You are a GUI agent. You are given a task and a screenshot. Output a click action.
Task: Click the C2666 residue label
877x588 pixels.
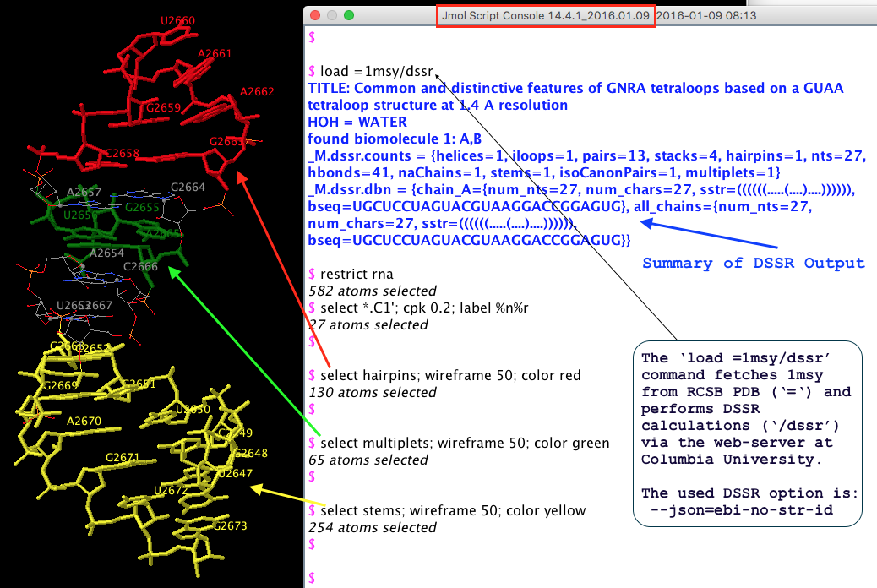(x=140, y=266)
